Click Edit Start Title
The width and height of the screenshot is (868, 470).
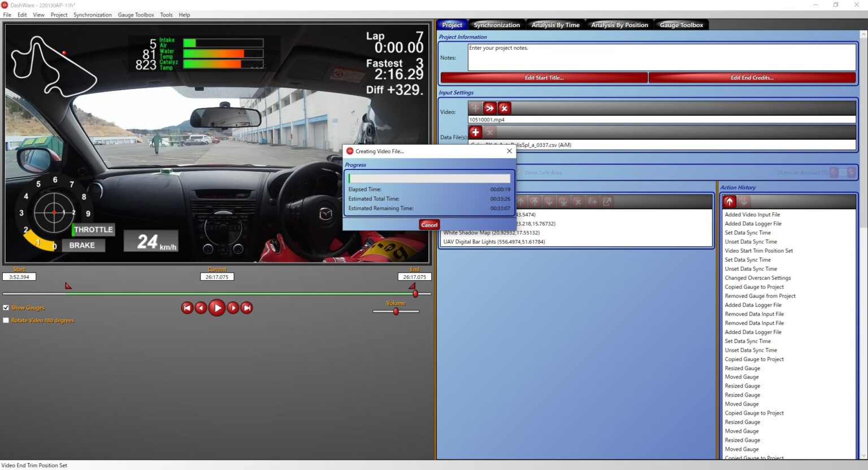(544, 77)
